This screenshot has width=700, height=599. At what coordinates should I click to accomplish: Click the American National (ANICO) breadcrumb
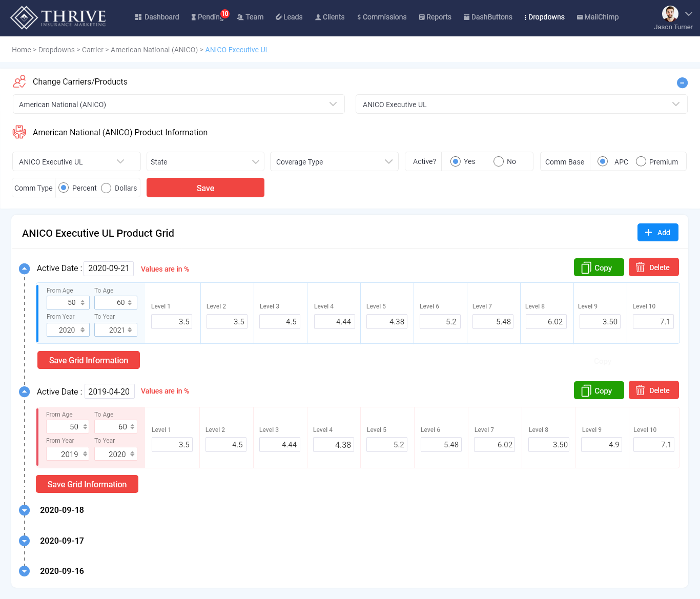[x=154, y=50]
